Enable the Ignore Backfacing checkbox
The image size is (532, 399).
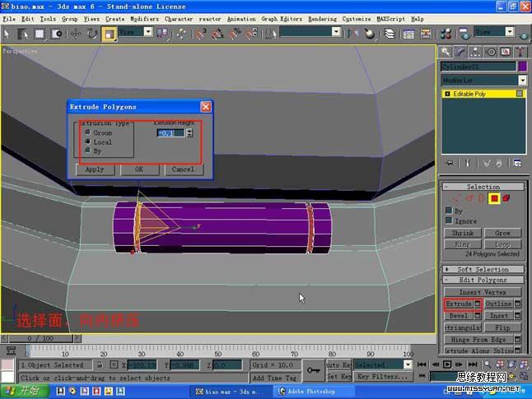click(x=449, y=220)
